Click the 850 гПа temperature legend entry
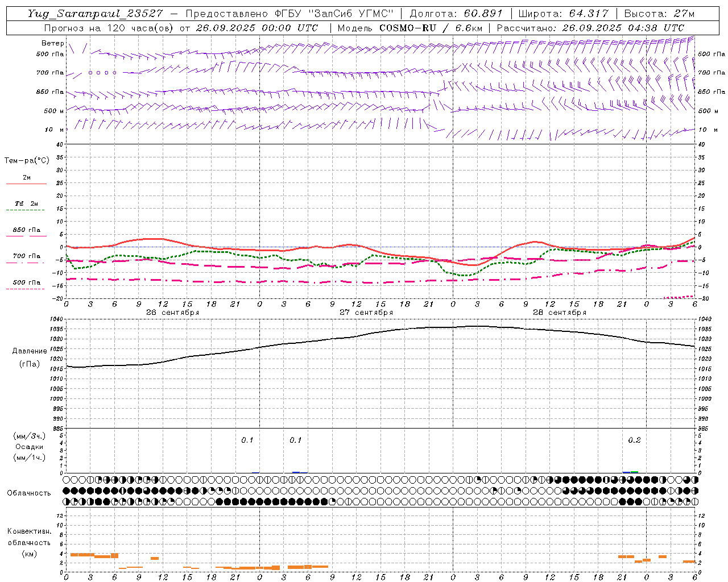Viewport: 728px width, 582px height. [x=26, y=232]
